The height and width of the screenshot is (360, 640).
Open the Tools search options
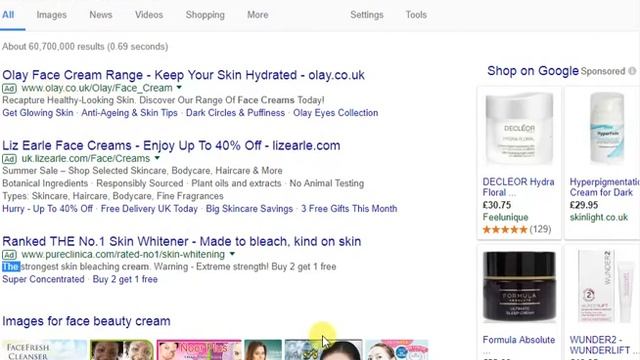416,15
